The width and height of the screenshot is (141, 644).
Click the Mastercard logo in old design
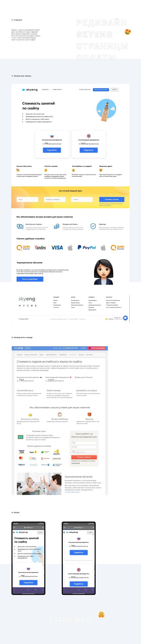click(21, 458)
